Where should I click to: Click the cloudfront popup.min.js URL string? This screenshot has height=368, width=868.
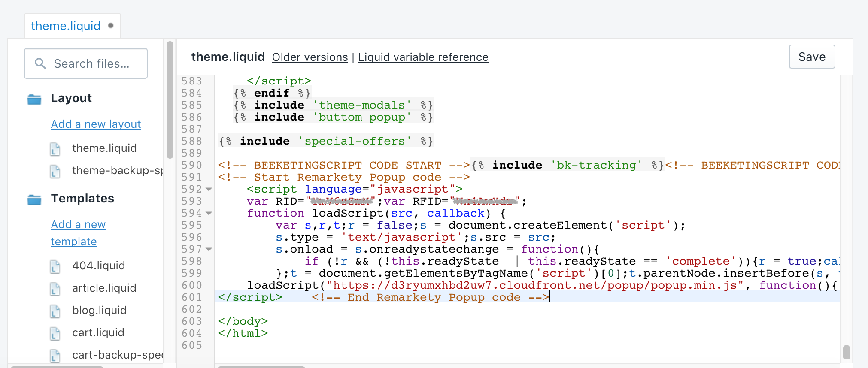point(535,285)
